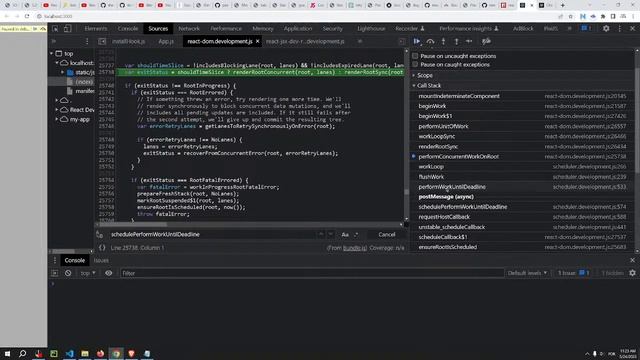
Task: Collapse the localhost tree node
Action: pyautogui.click(x=57, y=63)
